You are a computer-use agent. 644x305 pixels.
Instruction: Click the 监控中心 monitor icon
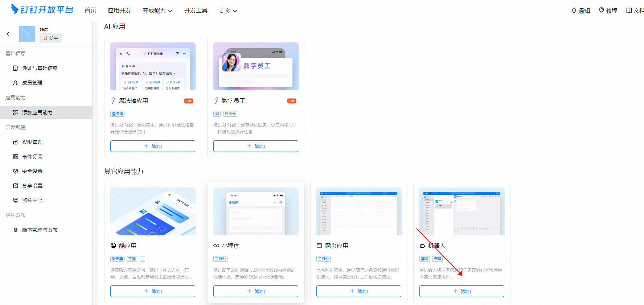16,200
